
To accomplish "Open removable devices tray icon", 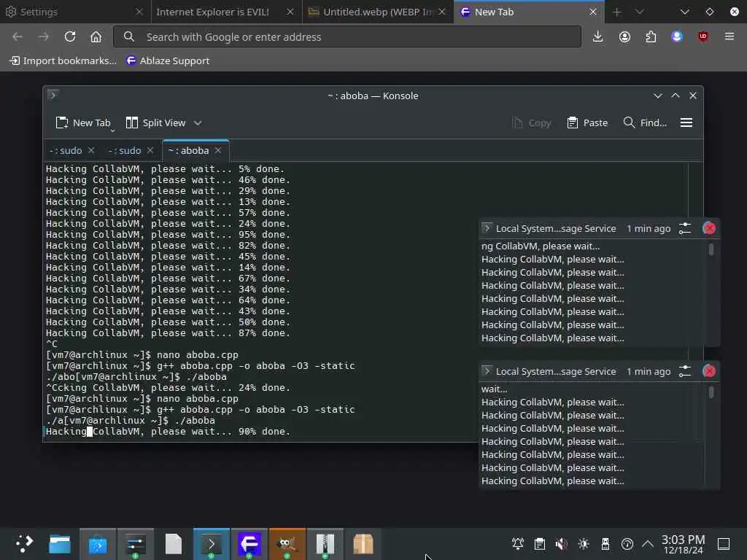I will 605,543.
